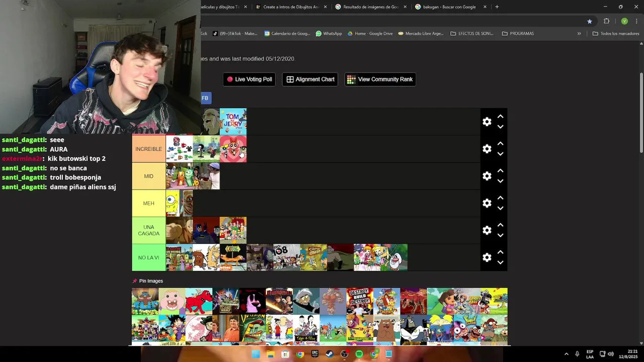Viewport: 644px width, 362px height.
Task: Move UNA CAGADA tier row up
Action: [x=501, y=225]
